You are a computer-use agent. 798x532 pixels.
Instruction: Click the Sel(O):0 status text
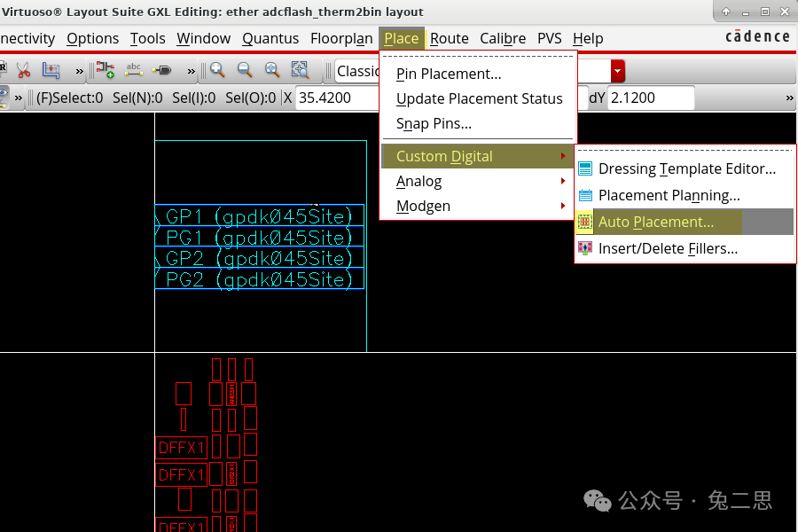click(250, 98)
